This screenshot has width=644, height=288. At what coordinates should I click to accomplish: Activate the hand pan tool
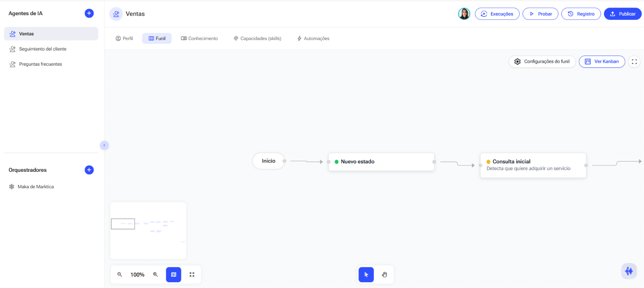pyautogui.click(x=385, y=275)
